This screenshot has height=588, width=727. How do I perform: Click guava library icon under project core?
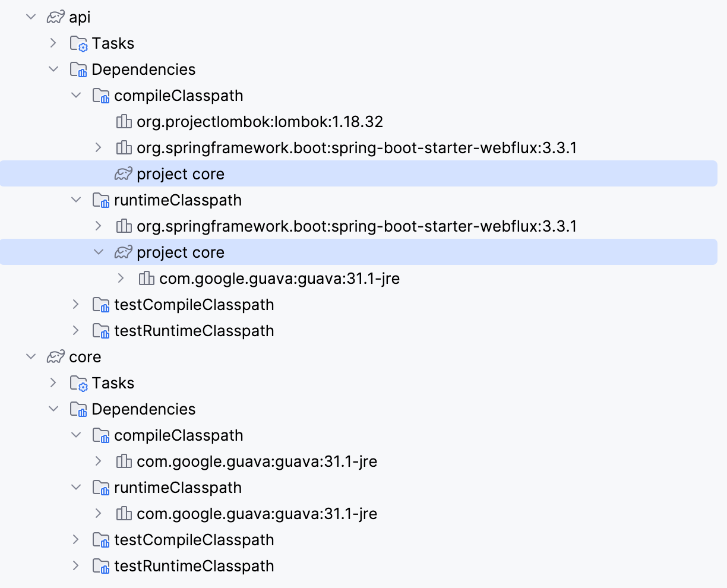146,279
